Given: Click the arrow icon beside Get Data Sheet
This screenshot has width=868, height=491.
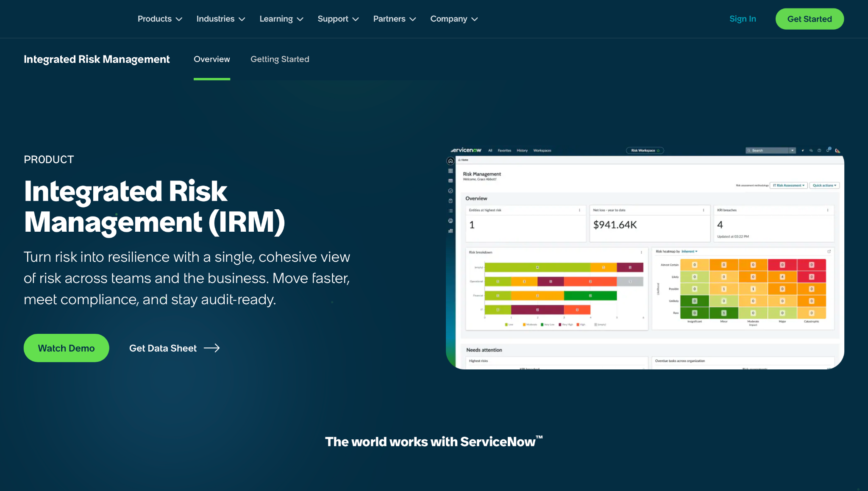Looking at the screenshot, I should pos(211,348).
